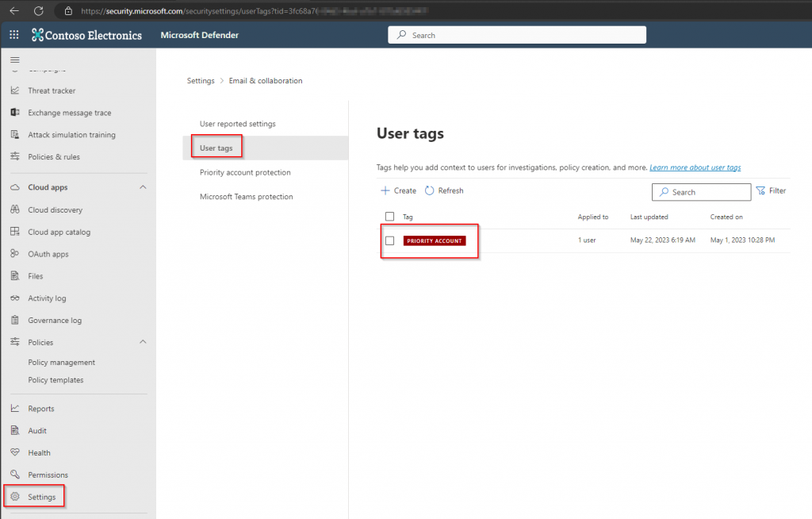The image size is (812, 519).
Task: Click the Threat tracker icon in sidebar
Action: coord(14,90)
